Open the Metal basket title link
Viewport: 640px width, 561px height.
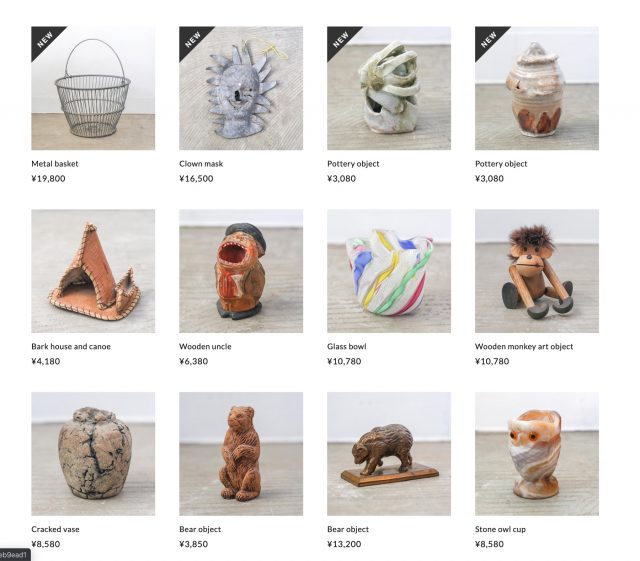point(55,164)
